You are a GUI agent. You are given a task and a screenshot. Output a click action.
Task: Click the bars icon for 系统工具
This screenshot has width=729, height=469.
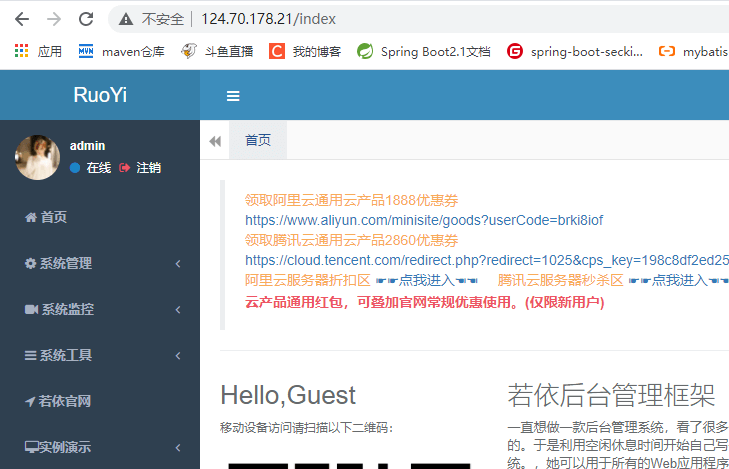tap(30, 356)
